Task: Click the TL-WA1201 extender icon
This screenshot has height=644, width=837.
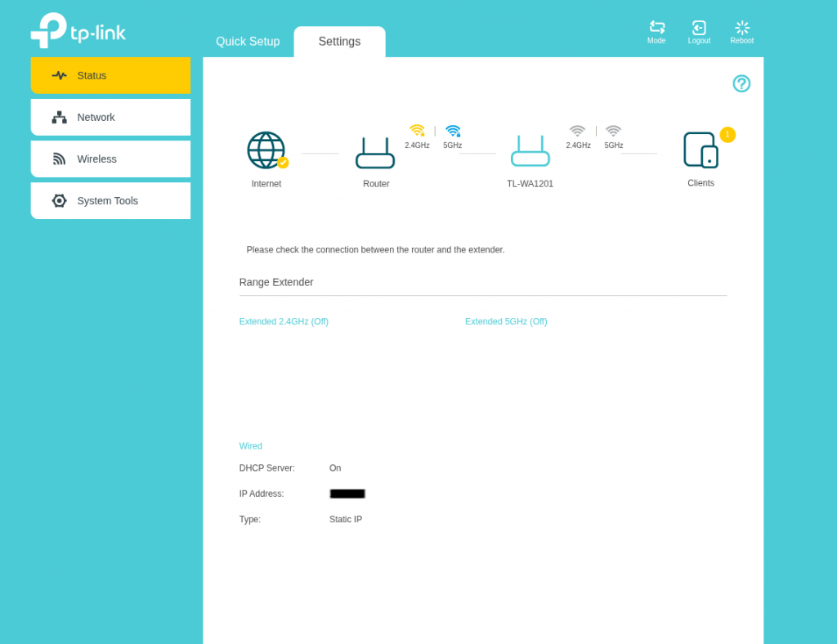Action: 530,152
